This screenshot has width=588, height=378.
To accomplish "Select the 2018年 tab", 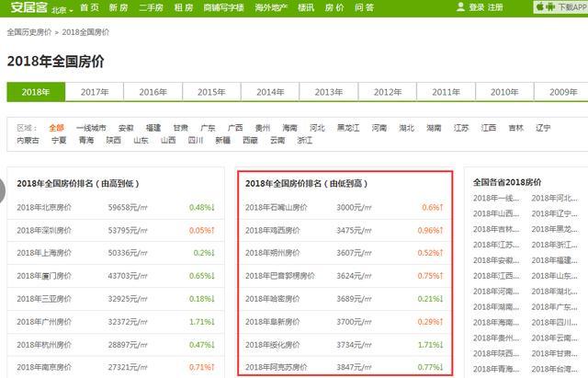I will (x=36, y=92).
